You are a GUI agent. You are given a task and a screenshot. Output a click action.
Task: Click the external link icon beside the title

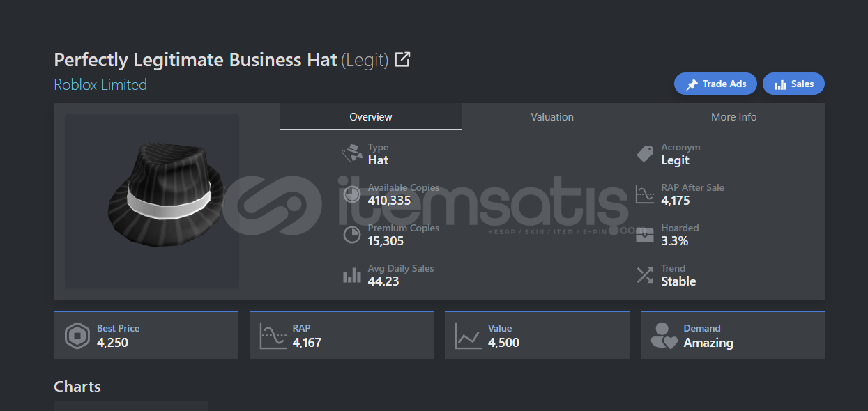402,59
